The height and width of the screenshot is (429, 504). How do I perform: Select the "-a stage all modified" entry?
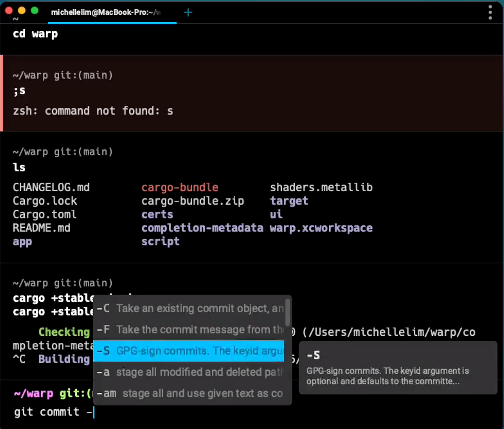(189, 372)
